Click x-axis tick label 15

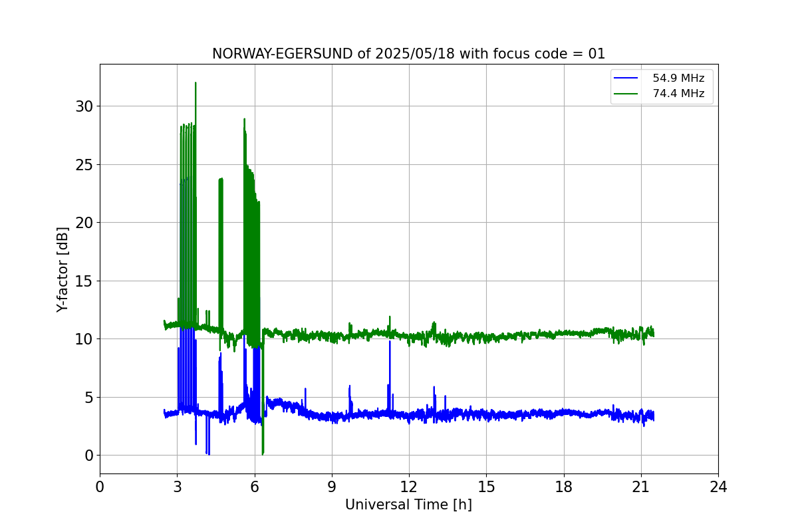(x=486, y=487)
